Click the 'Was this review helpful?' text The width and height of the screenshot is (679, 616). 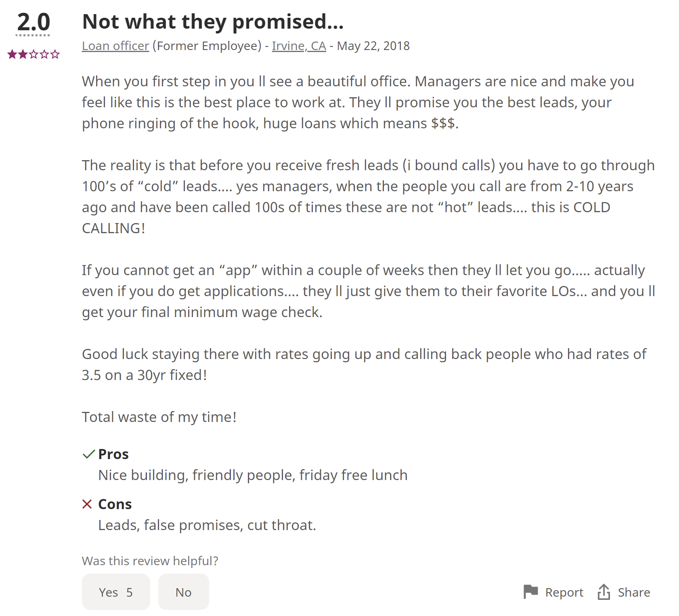point(150,561)
